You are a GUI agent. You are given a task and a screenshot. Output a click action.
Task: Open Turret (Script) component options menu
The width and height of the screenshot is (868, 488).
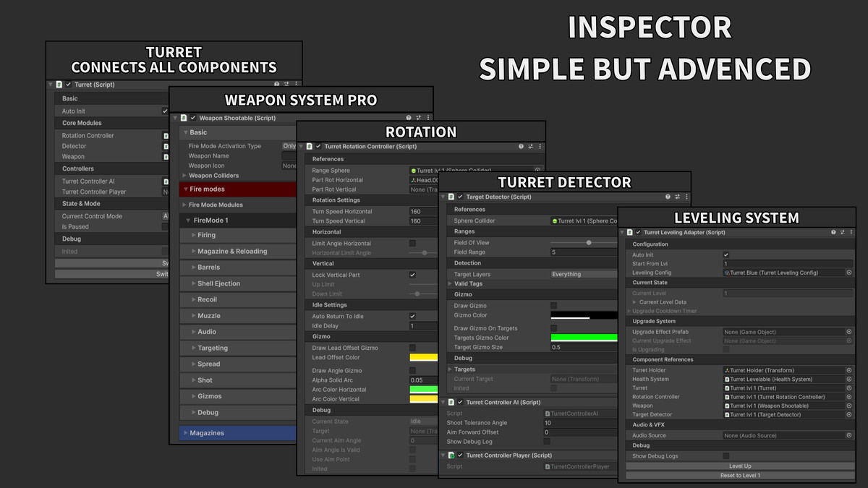pos(296,85)
